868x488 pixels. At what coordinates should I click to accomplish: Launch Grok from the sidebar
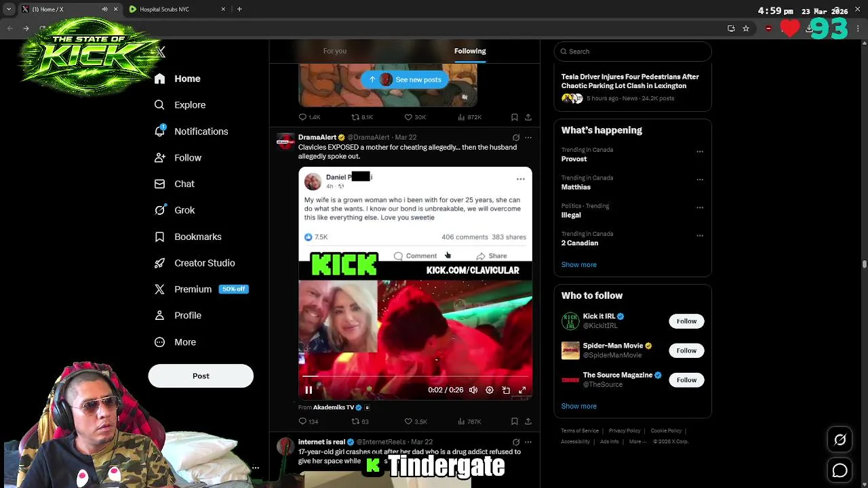coord(174,210)
